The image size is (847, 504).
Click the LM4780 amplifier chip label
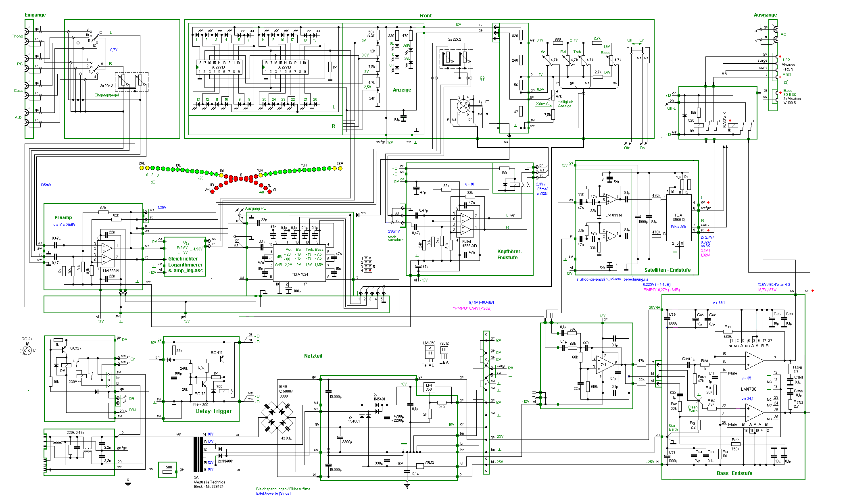(749, 389)
